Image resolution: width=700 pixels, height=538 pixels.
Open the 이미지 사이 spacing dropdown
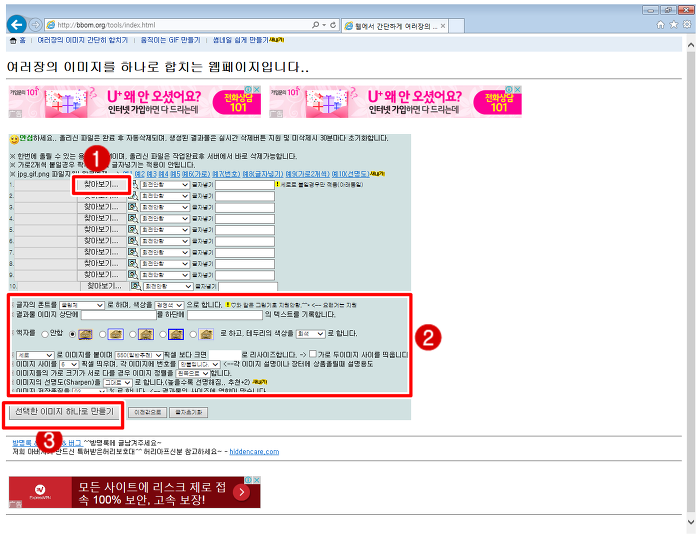pos(69,365)
